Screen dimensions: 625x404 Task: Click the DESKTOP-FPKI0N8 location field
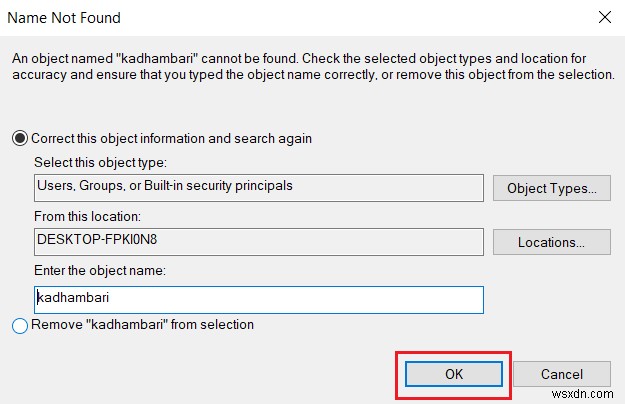tap(258, 242)
